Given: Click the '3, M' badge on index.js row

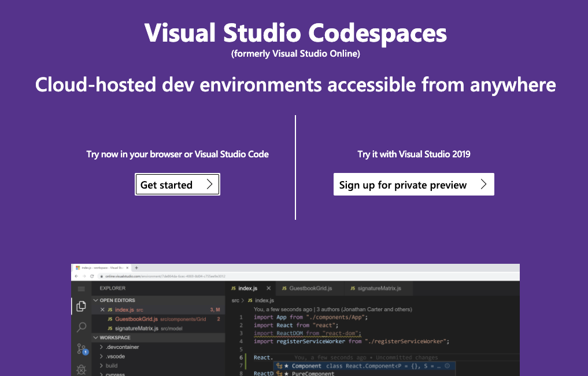Looking at the screenshot, I should (x=215, y=309).
